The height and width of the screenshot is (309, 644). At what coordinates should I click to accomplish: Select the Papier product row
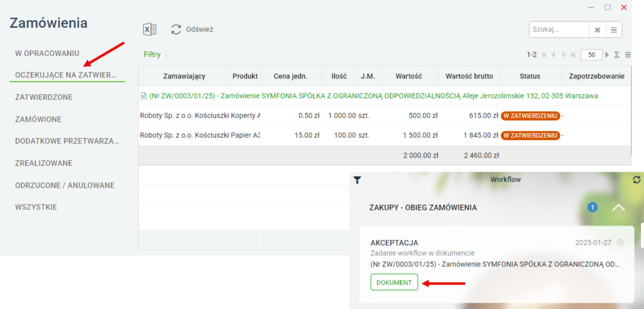(385, 136)
